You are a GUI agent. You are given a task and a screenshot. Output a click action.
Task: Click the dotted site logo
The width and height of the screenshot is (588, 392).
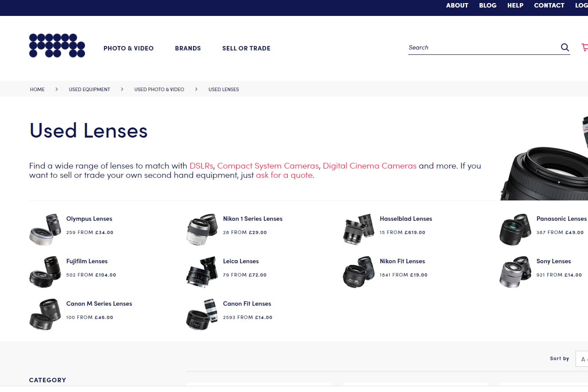57,46
